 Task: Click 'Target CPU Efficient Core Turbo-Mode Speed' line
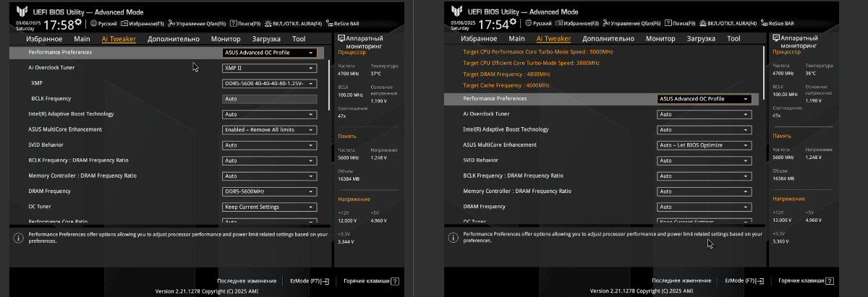click(x=531, y=63)
